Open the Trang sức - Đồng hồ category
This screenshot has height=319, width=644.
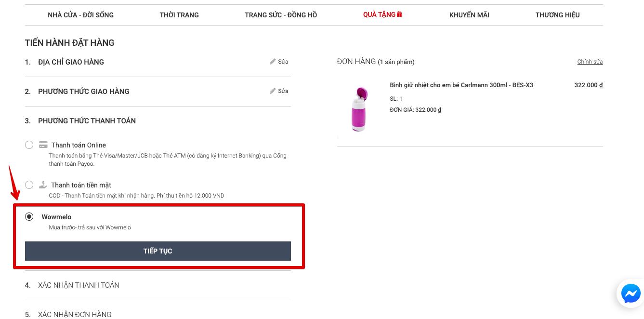[x=281, y=15]
